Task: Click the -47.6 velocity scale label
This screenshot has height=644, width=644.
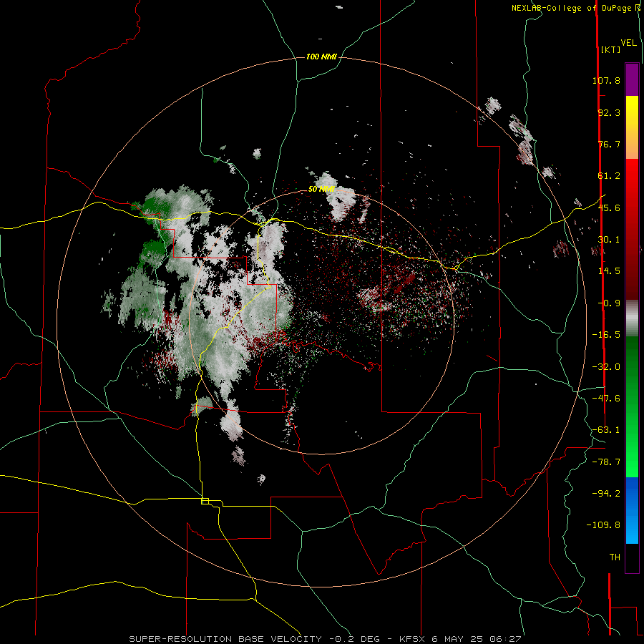Action: click(606, 399)
